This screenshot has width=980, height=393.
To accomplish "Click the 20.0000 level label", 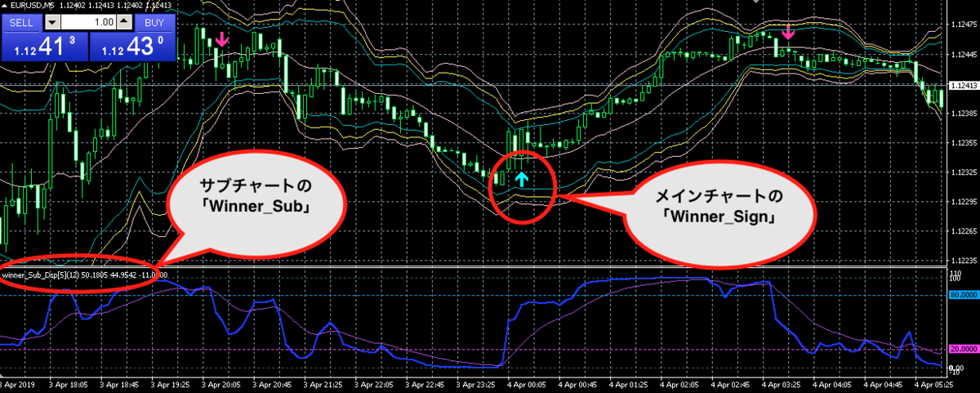I will pyautogui.click(x=964, y=347).
